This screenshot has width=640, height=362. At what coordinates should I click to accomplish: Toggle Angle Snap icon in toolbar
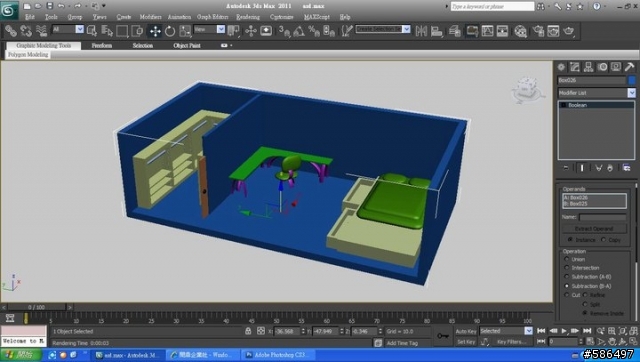coord(299,31)
